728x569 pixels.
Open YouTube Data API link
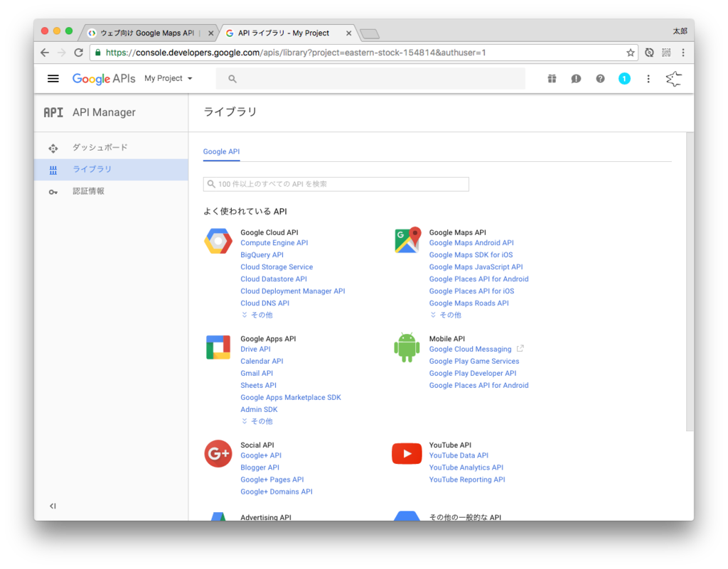(459, 455)
